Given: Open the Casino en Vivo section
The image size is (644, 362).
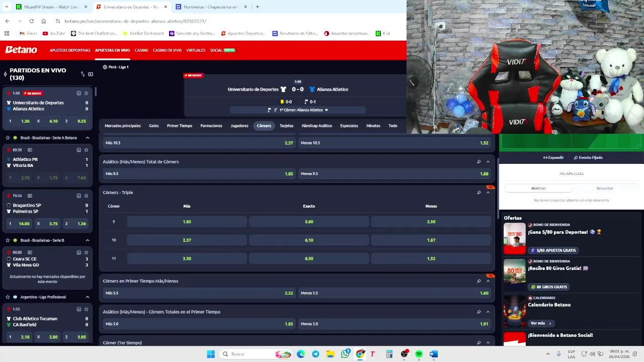Looking at the screenshot, I should [167, 50].
